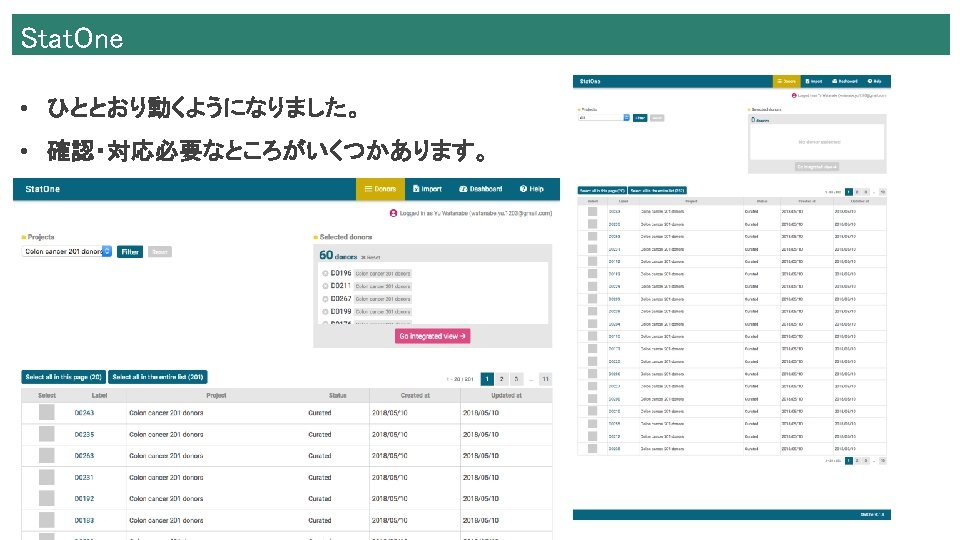Click the pink 'Go integrated view' button
The width and height of the screenshot is (960, 540).
pyautogui.click(x=432, y=336)
